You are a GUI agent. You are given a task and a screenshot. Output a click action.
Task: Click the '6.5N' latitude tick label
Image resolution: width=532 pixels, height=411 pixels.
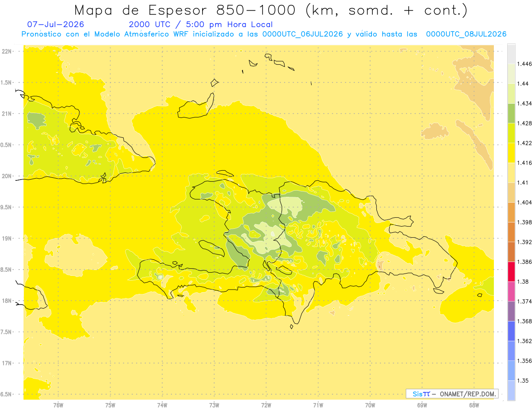6,394
